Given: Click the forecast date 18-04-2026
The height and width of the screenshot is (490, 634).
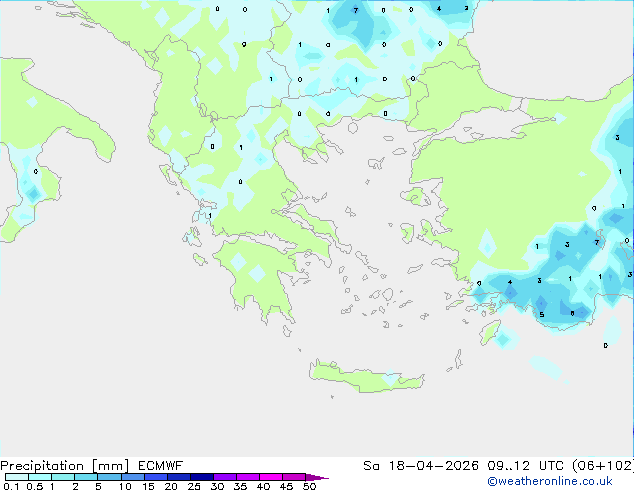Looking at the screenshot, I should (433, 466).
